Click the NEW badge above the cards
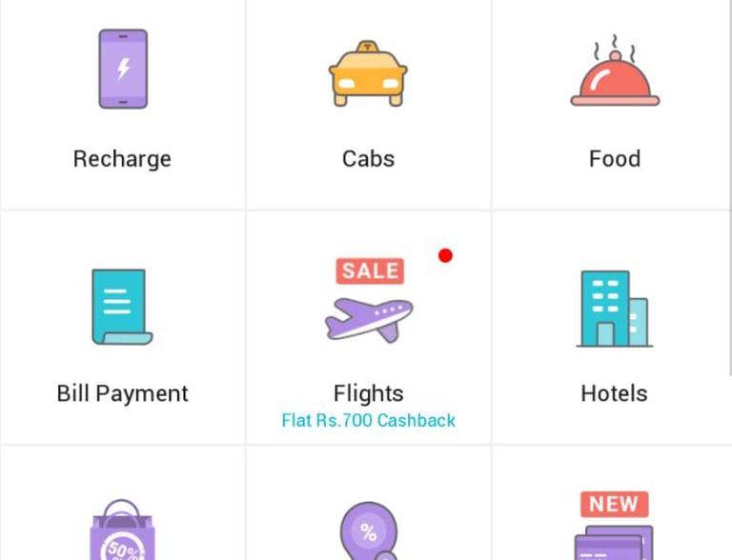Image resolution: width=732 pixels, height=560 pixels. click(614, 504)
